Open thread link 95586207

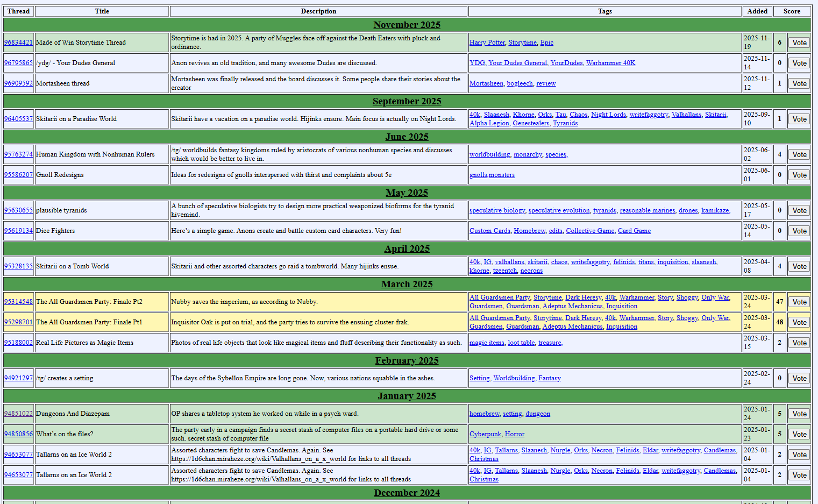(18, 175)
